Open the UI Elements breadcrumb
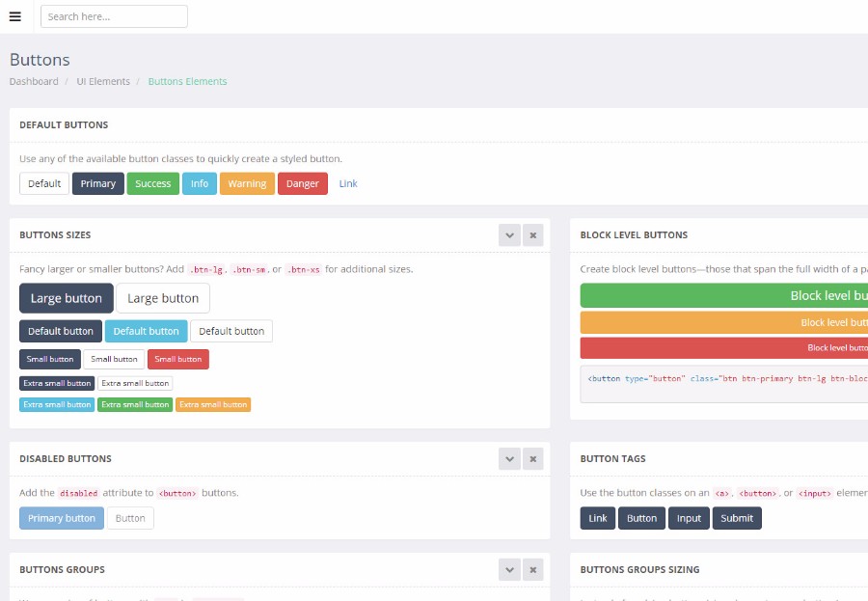This screenshot has width=868, height=601. click(103, 82)
